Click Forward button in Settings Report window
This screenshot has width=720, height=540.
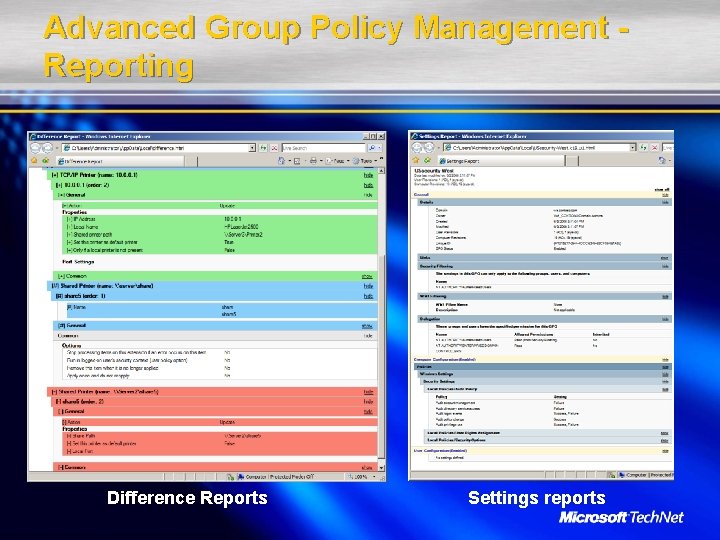[x=429, y=147]
